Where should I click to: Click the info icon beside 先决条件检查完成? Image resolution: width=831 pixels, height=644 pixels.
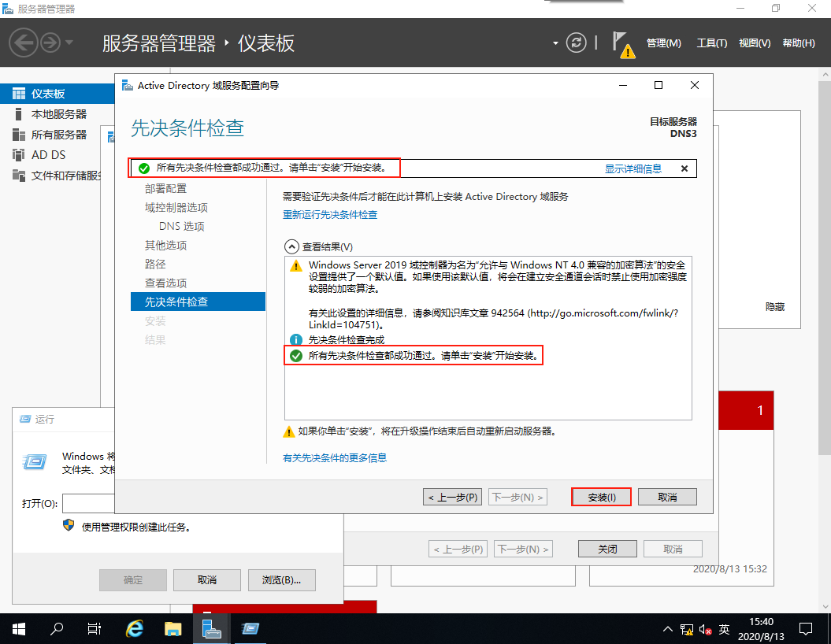(x=295, y=340)
